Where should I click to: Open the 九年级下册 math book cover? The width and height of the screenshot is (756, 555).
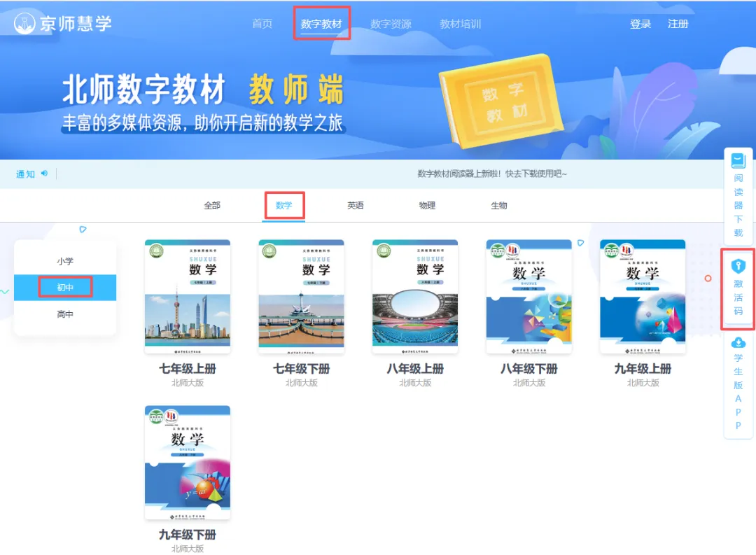pyautogui.click(x=188, y=463)
